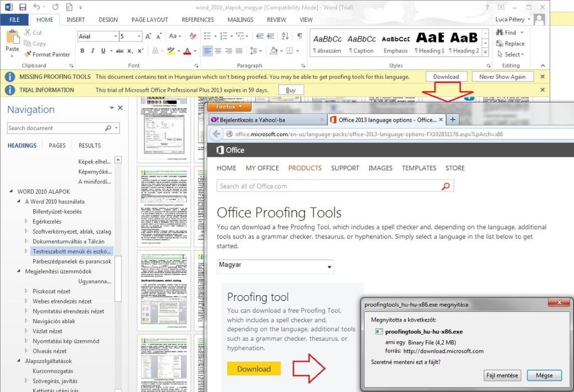This screenshot has width=574, height=392.
Task: Activate the Format Painter brush
Action: [x=47, y=54]
